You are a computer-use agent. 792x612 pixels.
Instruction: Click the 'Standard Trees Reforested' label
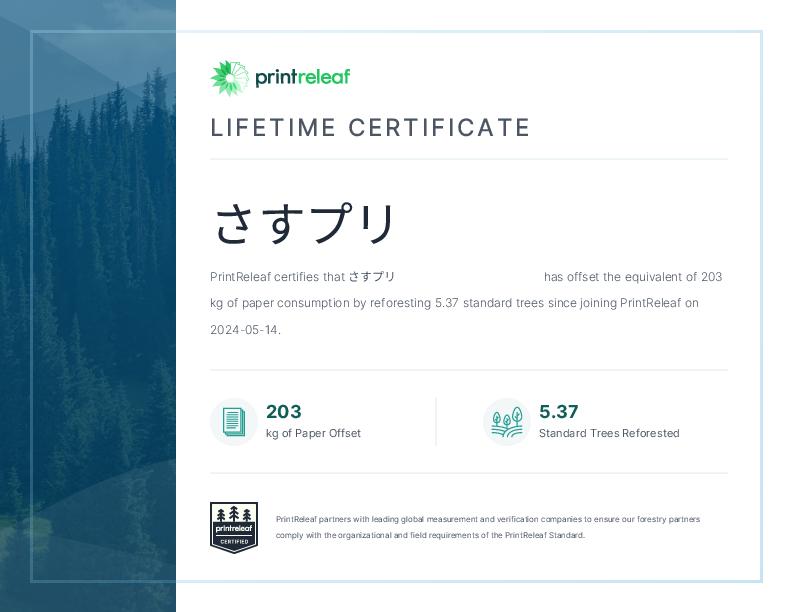tap(609, 433)
